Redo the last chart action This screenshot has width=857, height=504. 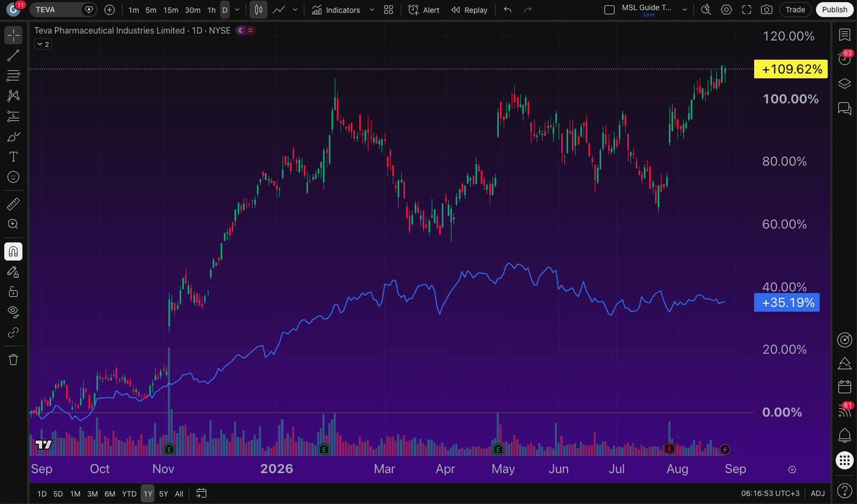(528, 10)
